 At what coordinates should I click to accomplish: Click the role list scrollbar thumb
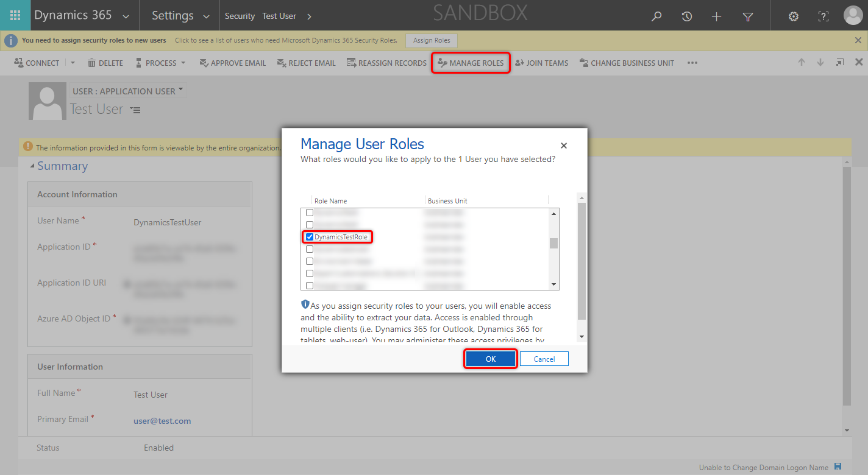(x=554, y=243)
